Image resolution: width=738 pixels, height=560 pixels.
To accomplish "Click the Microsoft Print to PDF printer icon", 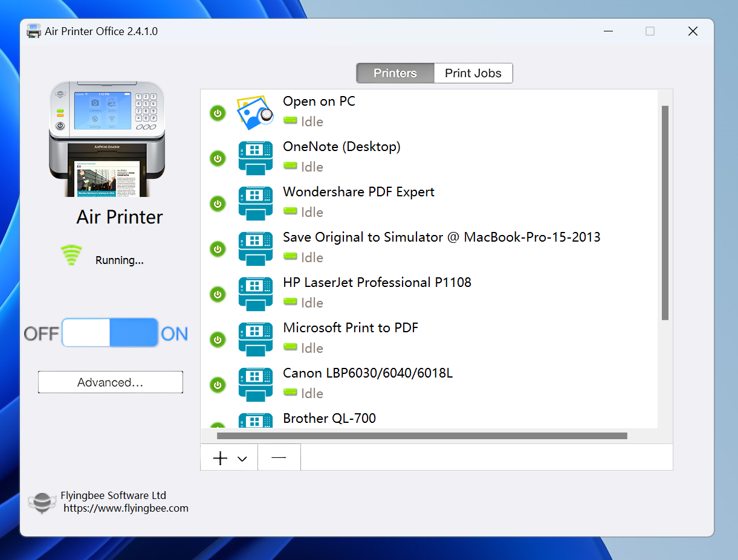I will click(256, 339).
